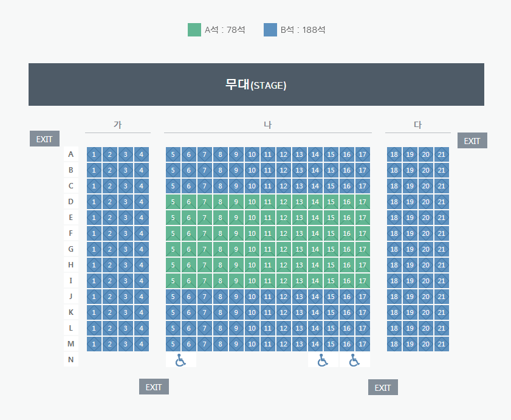Click the EXIT label at upper right
511x420 pixels.
(472, 140)
